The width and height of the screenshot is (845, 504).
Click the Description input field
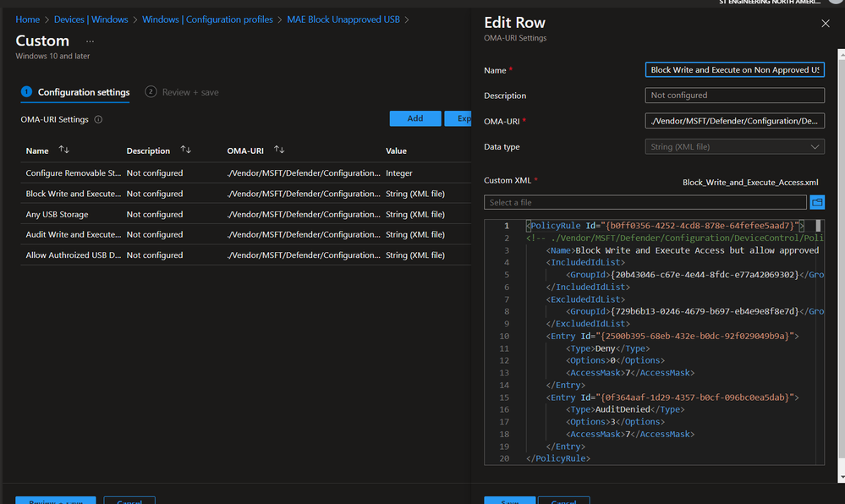pos(734,96)
